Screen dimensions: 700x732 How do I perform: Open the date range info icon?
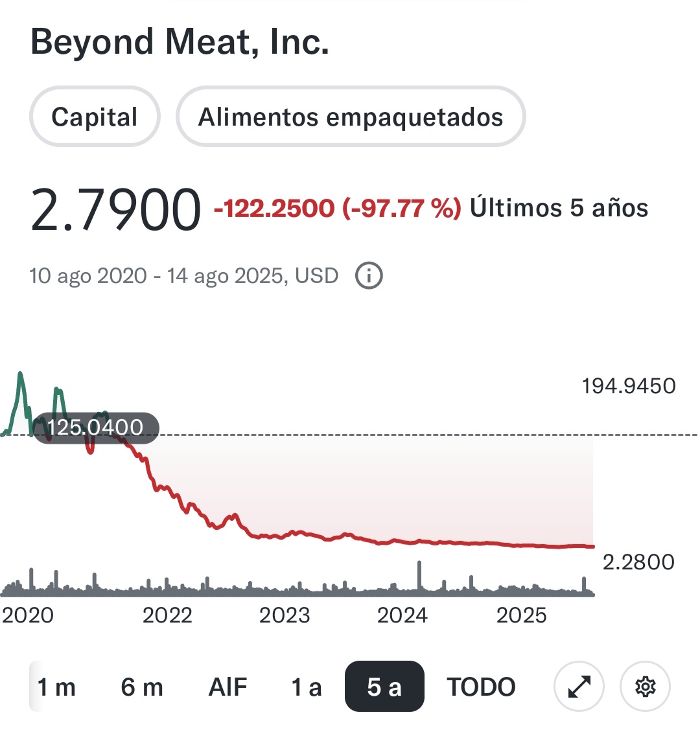click(369, 275)
